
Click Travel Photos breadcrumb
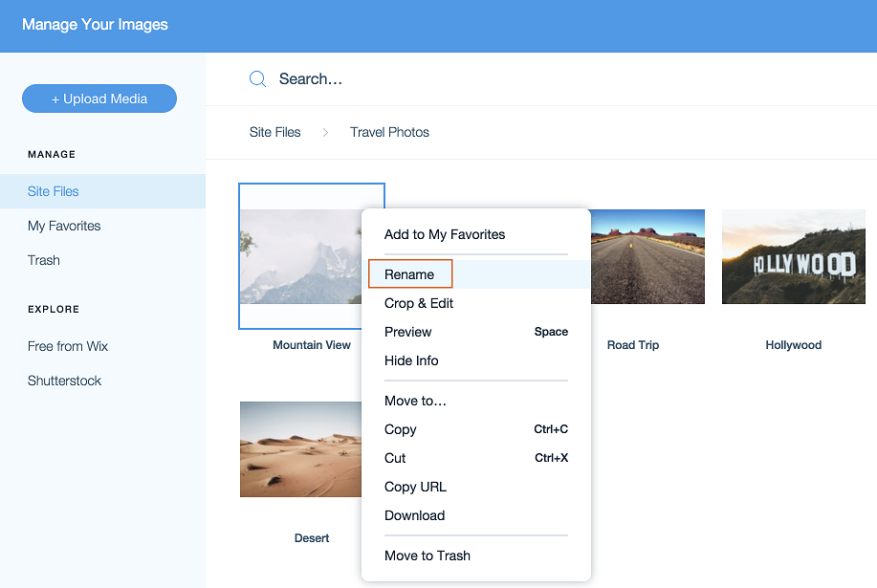[x=390, y=133]
